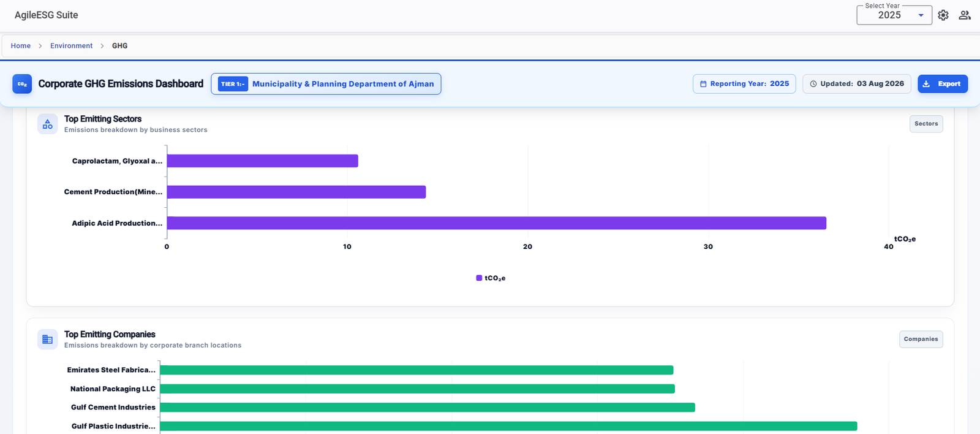Open the settings gear icon
This screenshot has width=980, height=434.
943,15
